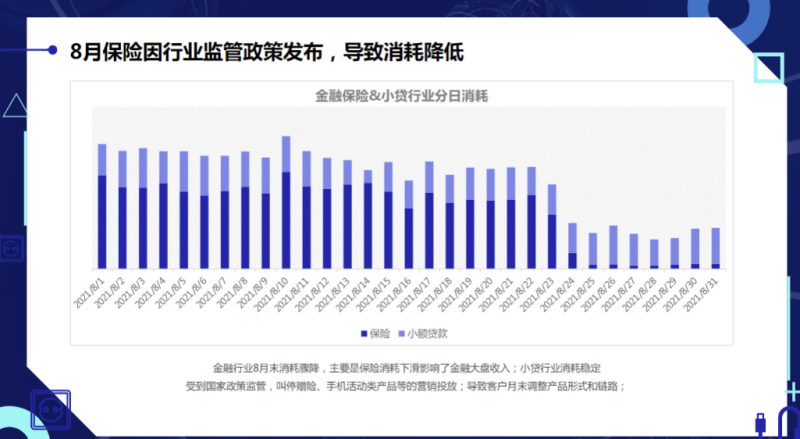
Task: Click the x-axis label 2021/8/29
Action: [x=659, y=295]
